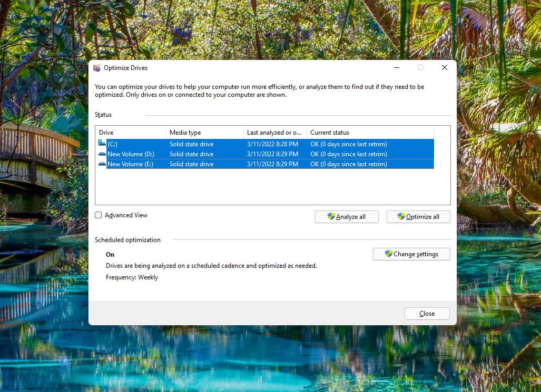The width and height of the screenshot is (541, 392).
Task: Click the drive icon beside New Volume (E:)
Action: click(x=101, y=164)
